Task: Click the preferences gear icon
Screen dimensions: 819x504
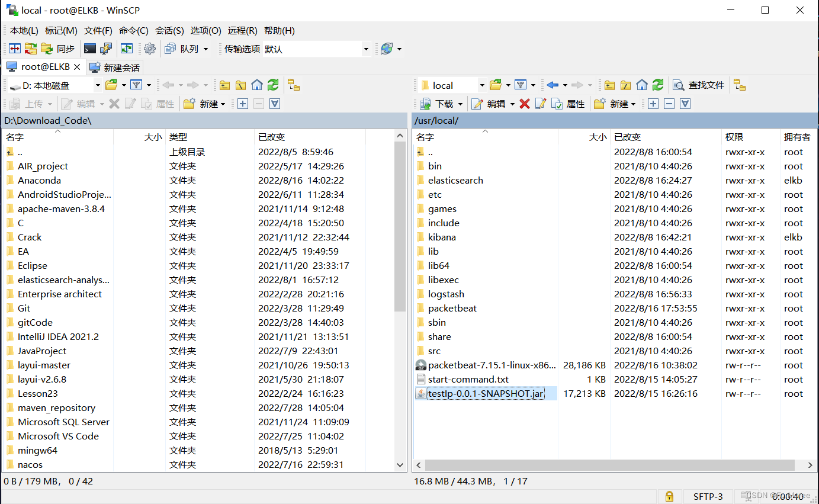Action: [x=150, y=49]
